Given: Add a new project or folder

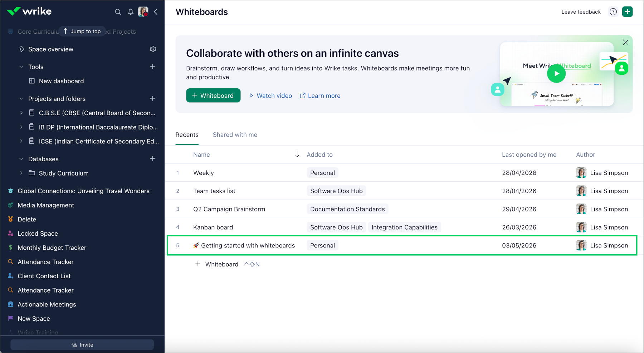Looking at the screenshot, I should [x=153, y=98].
